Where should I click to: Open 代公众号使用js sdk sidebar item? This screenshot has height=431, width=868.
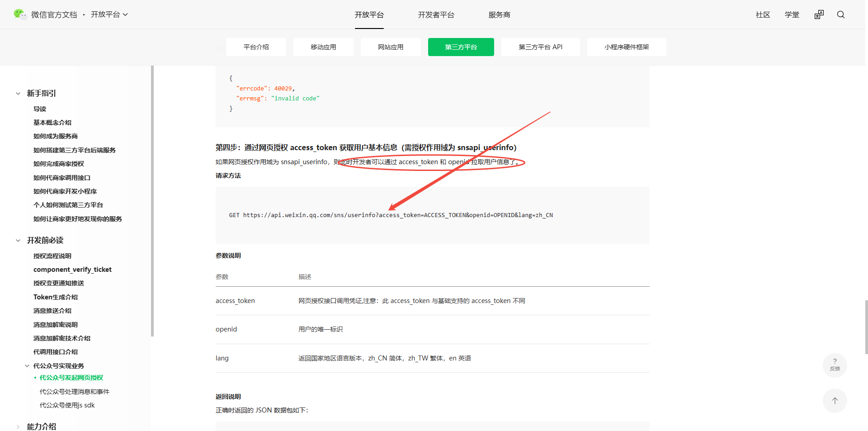click(x=67, y=405)
